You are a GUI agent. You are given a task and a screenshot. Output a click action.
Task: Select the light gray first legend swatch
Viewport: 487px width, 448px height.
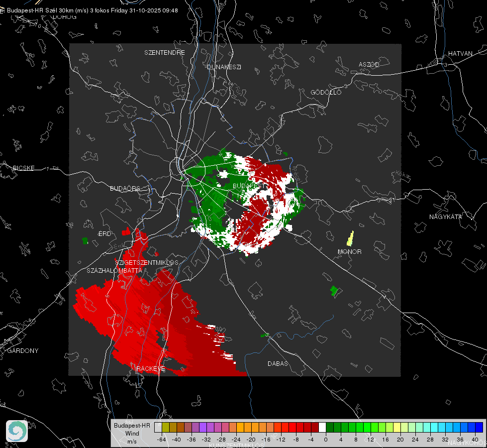pos(158,427)
